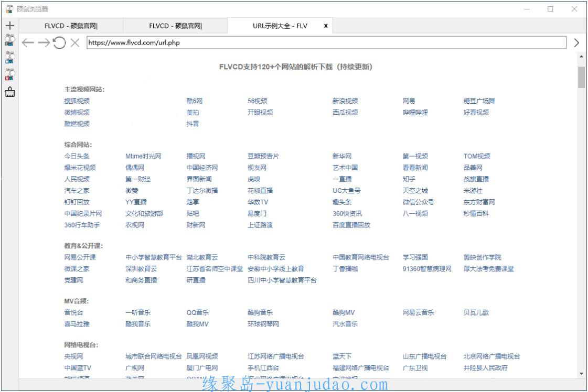Open the 酷狗MV link
This screenshot has width=588, height=392.
[x=344, y=312]
